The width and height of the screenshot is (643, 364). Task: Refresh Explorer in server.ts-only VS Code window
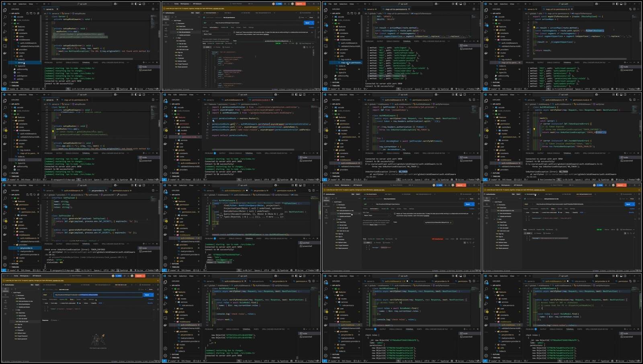pyautogui.click(x=35, y=13)
